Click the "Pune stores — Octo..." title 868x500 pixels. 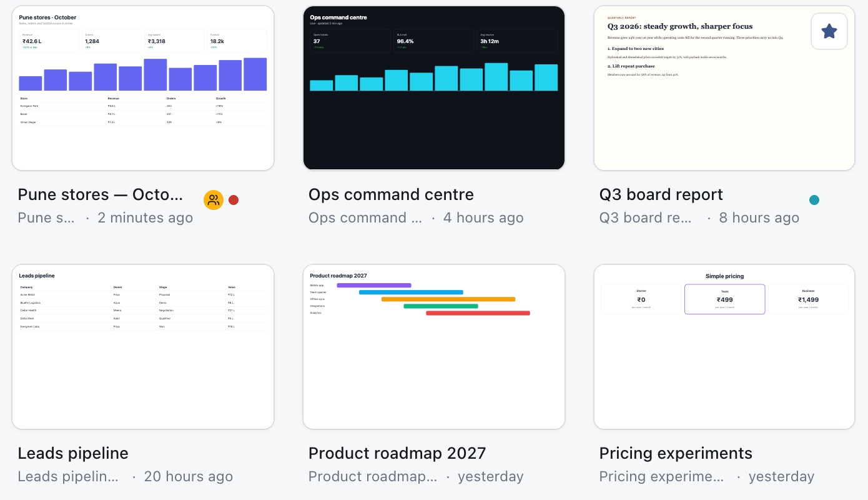101,194
